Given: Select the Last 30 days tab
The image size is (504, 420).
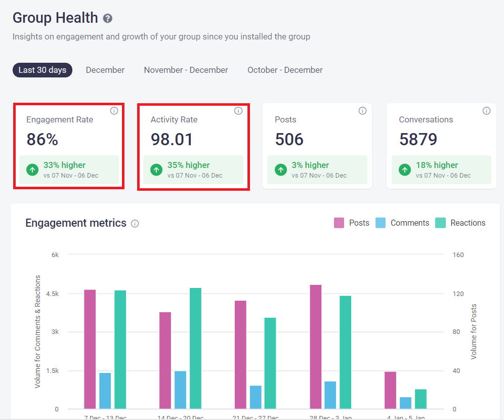Looking at the screenshot, I should 43,70.
